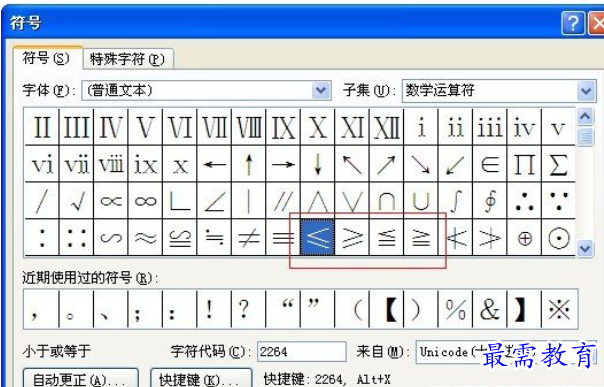This screenshot has width=604, height=387.
Task: Pick recently used percent sign %
Action: point(455,309)
